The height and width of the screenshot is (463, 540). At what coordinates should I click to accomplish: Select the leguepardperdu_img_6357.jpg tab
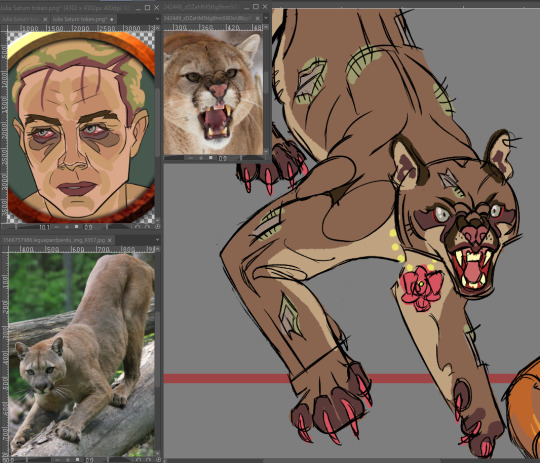click(x=57, y=240)
